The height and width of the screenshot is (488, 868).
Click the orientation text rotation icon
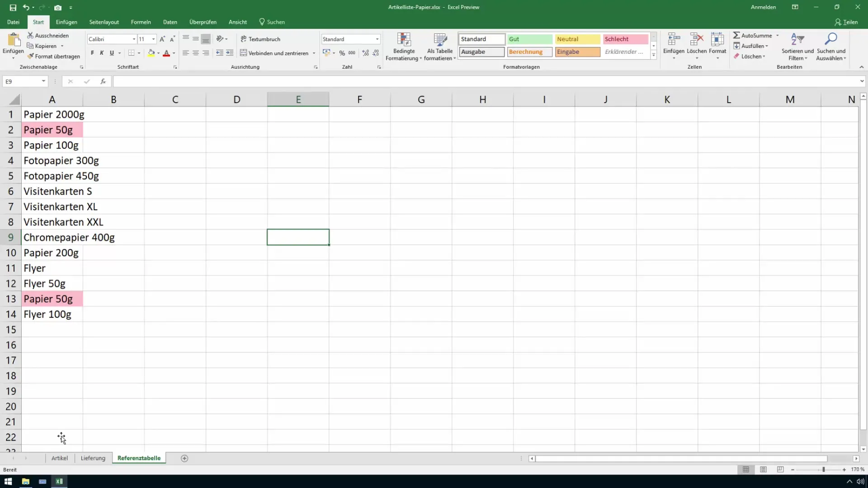[220, 39]
